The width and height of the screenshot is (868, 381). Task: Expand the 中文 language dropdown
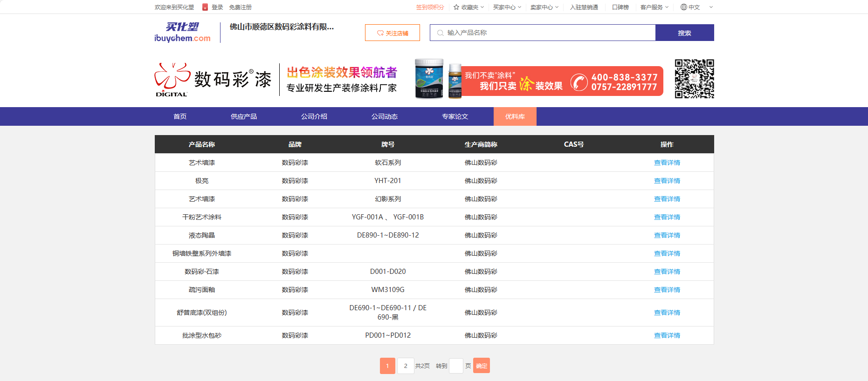click(x=697, y=7)
